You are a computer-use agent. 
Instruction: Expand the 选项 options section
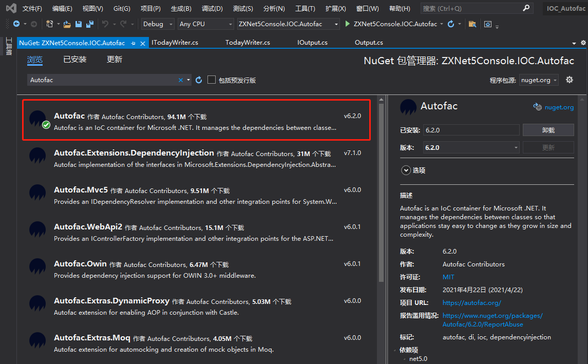click(406, 170)
